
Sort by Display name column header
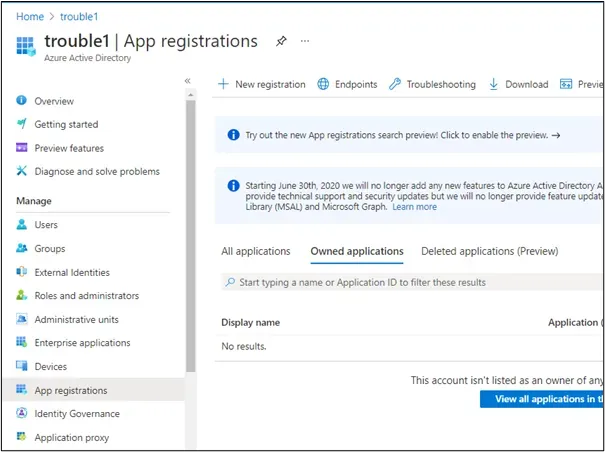[250, 323]
